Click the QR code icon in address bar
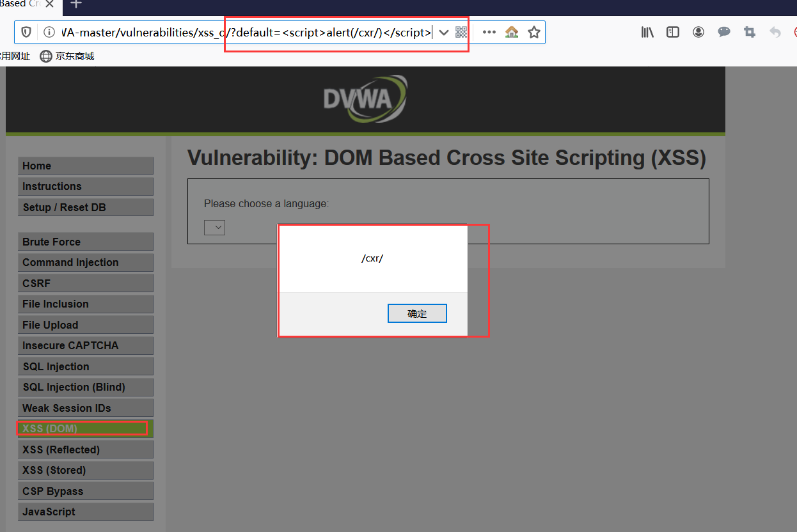Image resolution: width=797 pixels, height=532 pixels. pos(461,32)
